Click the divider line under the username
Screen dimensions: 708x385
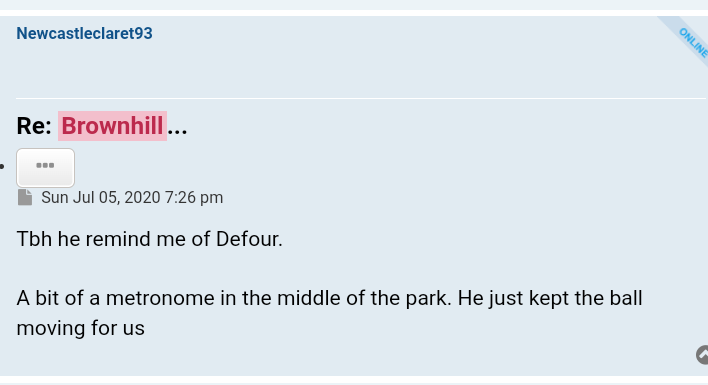[x=361, y=98]
